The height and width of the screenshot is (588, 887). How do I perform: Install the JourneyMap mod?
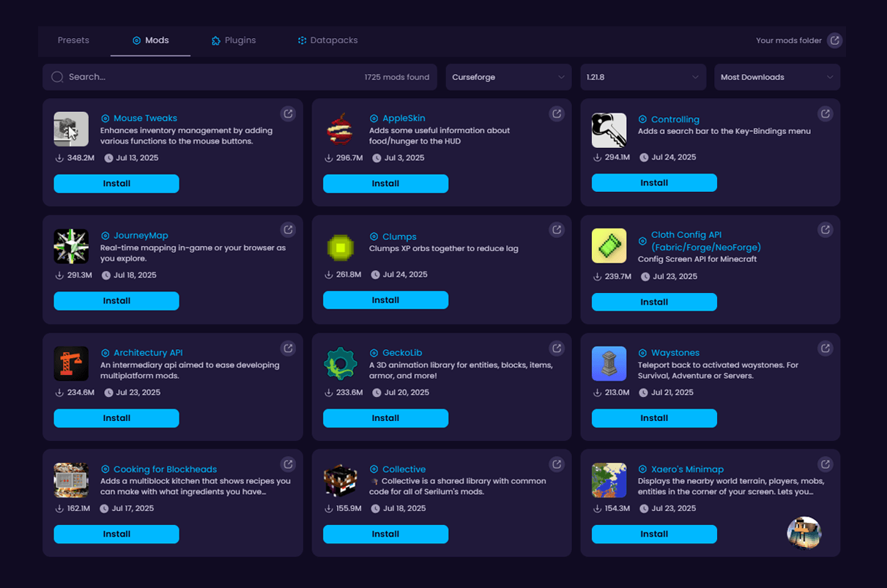(x=116, y=301)
